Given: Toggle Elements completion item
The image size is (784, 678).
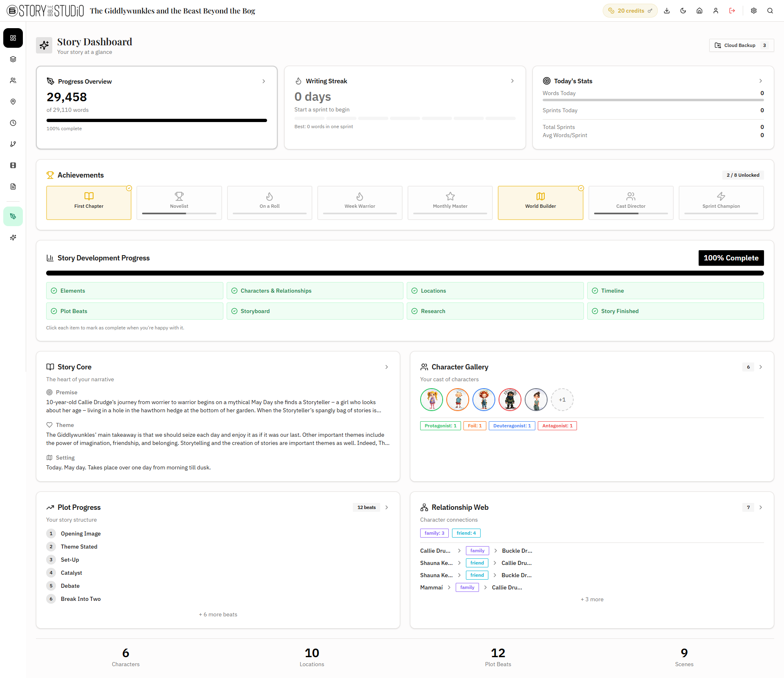Looking at the screenshot, I should tap(135, 291).
